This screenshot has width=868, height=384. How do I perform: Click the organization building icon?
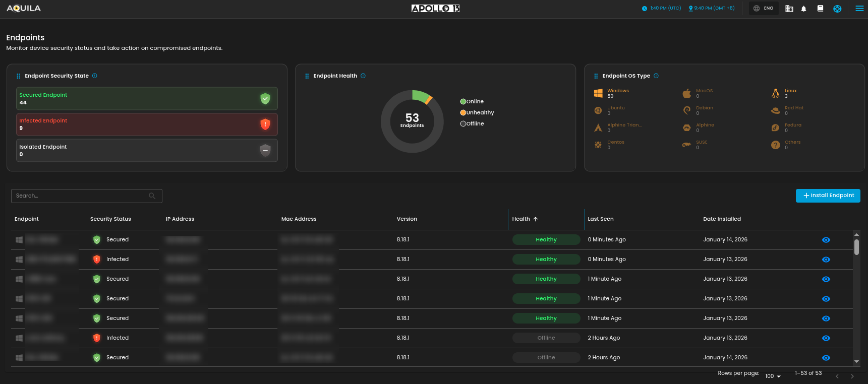(x=789, y=9)
